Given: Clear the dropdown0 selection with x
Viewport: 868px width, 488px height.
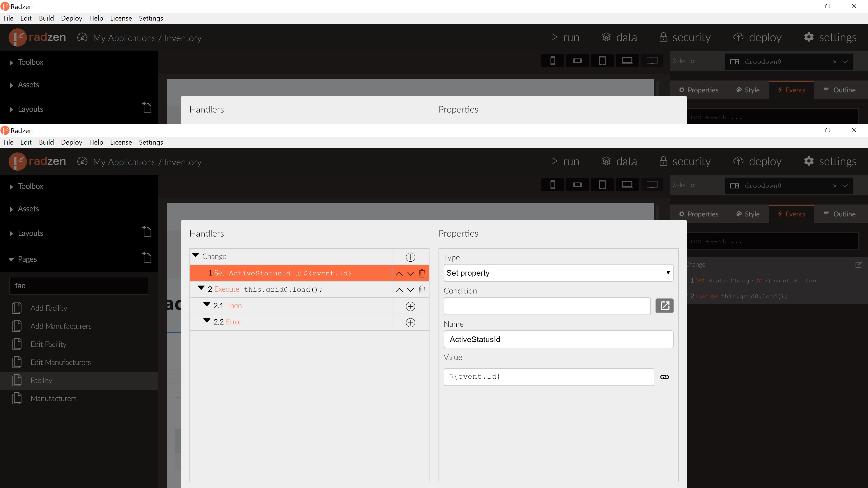Looking at the screenshot, I should tap(835, 186).
